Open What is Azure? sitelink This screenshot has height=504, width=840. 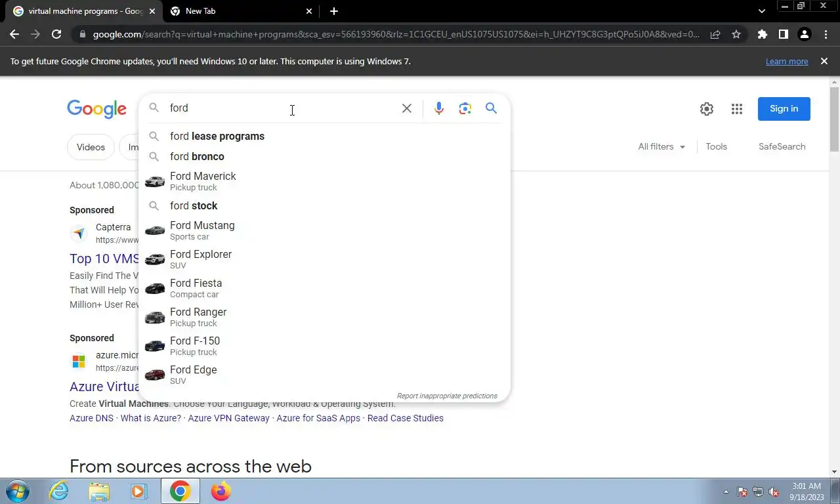pos(150,418)
